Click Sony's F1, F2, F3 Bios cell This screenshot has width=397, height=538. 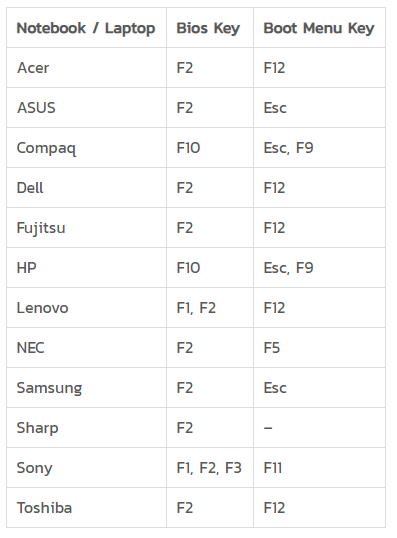[210, 468]
